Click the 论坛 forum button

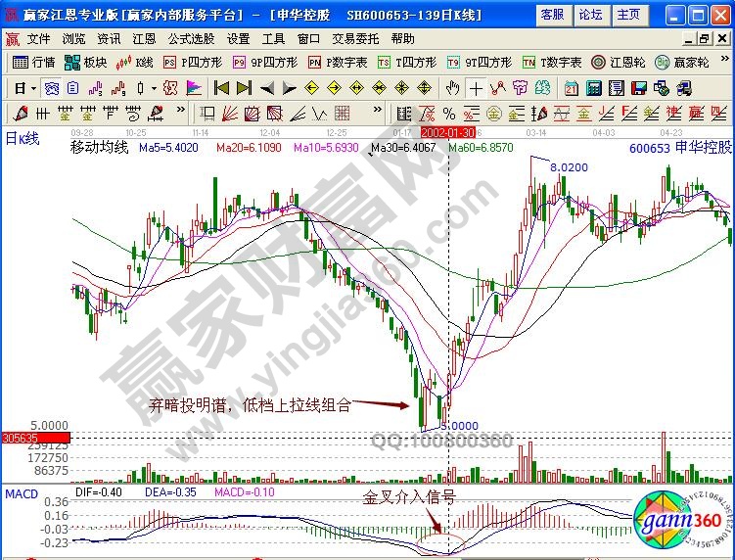coord(590,15)
